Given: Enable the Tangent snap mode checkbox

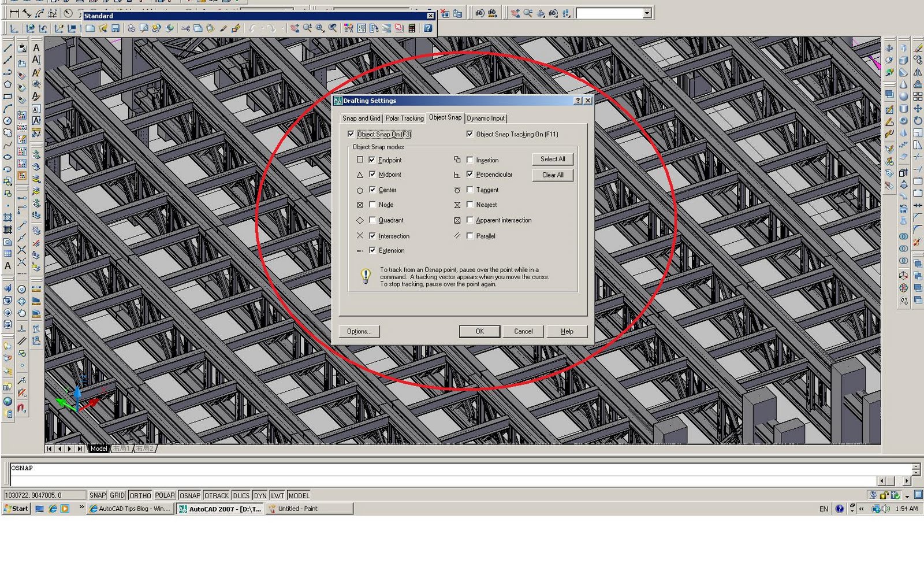Looking at the screenshot, I should click(470, 190).
